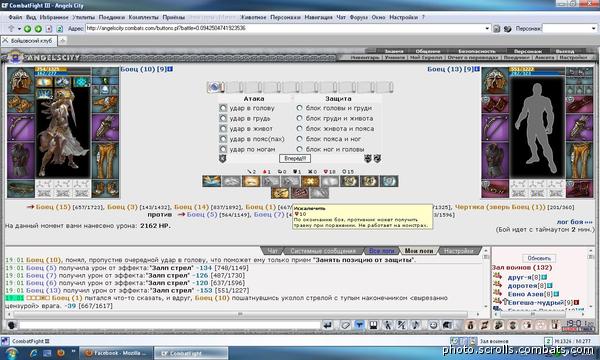This screenshot has width=600, height=360.
Task: Click info icon beside 'друг-я[8]' in user list
Action: (x=544, y=277)
